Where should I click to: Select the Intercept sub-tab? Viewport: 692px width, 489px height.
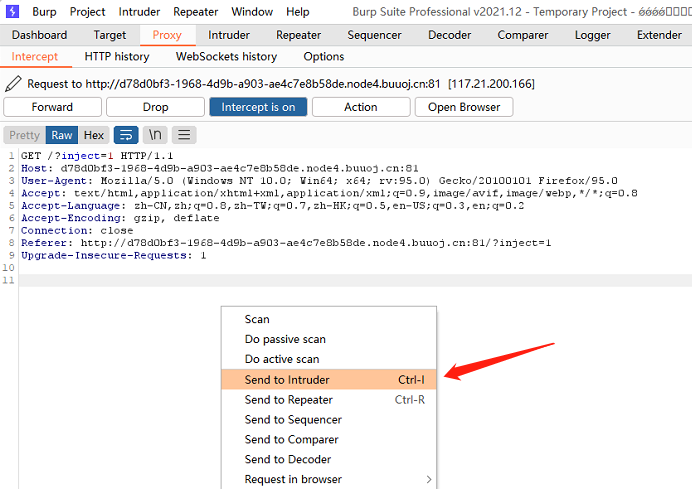tap(35, 56)
